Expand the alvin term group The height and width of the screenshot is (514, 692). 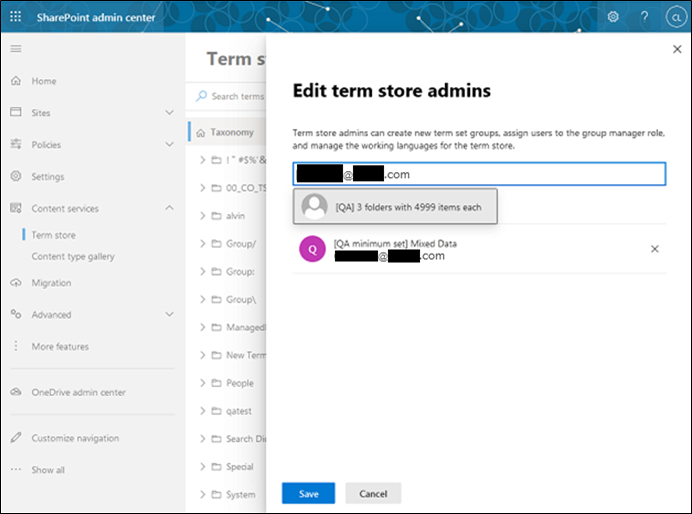pos(203,215)
